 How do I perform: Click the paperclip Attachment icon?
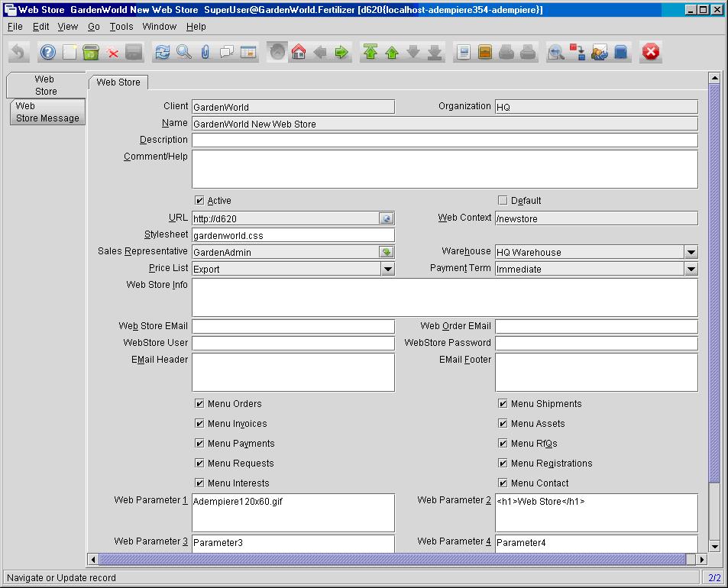[x=205, y=52]
